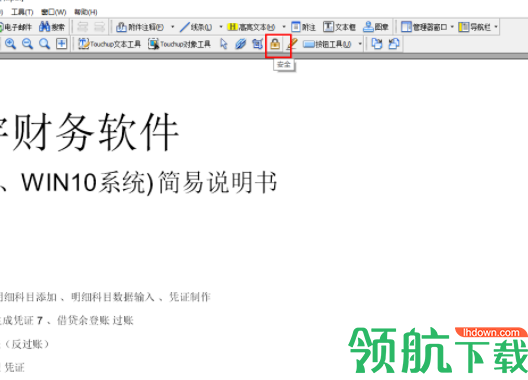Click the 安全 padlock icon
This screenshot has height=380, width=528.
pos(275,44)
